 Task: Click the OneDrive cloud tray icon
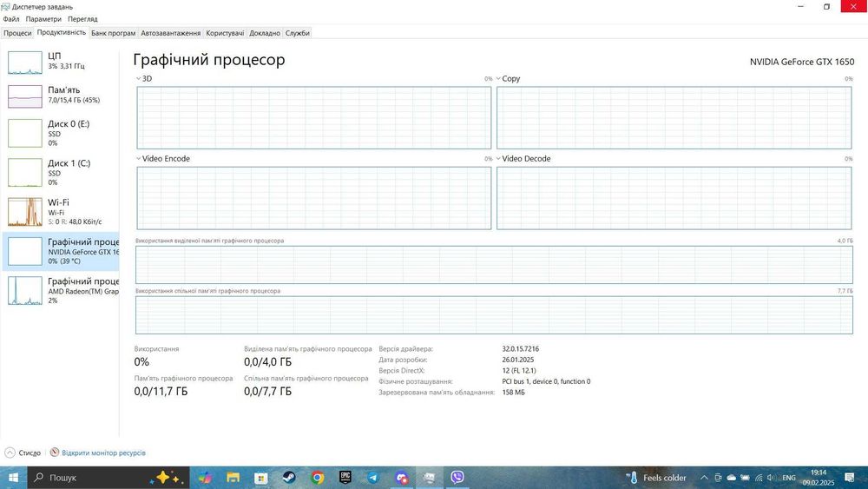pyautogui.click(x=731, y=478)
